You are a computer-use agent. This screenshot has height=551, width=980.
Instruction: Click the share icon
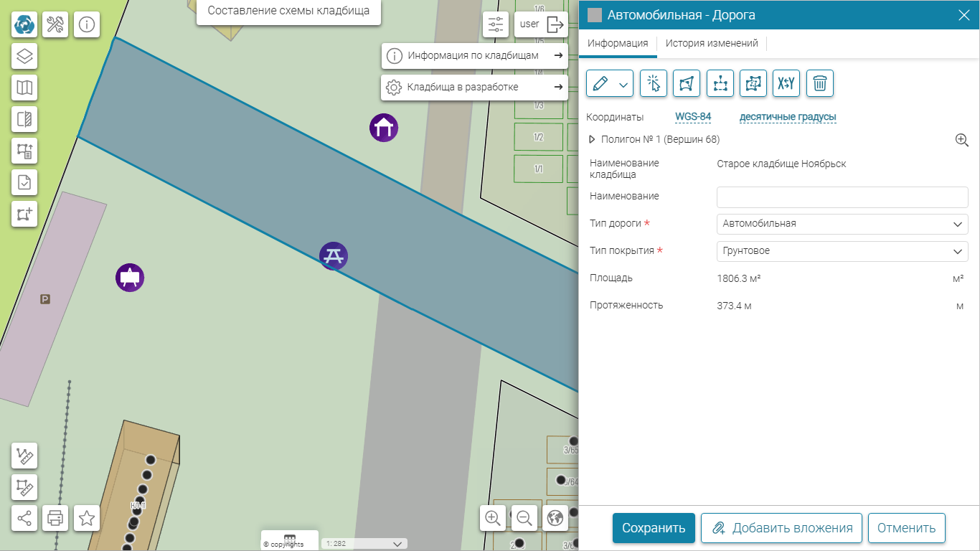[24, 517]
